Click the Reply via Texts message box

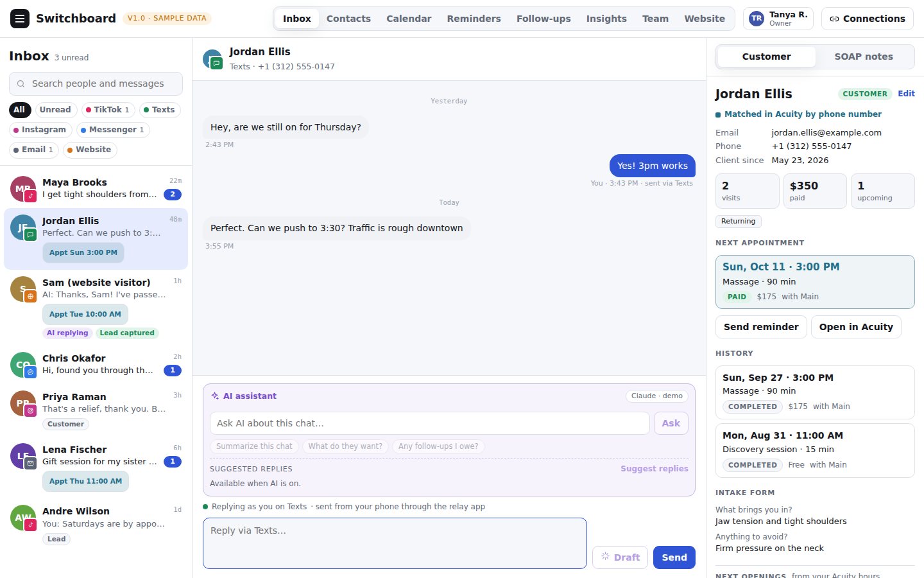395,543
